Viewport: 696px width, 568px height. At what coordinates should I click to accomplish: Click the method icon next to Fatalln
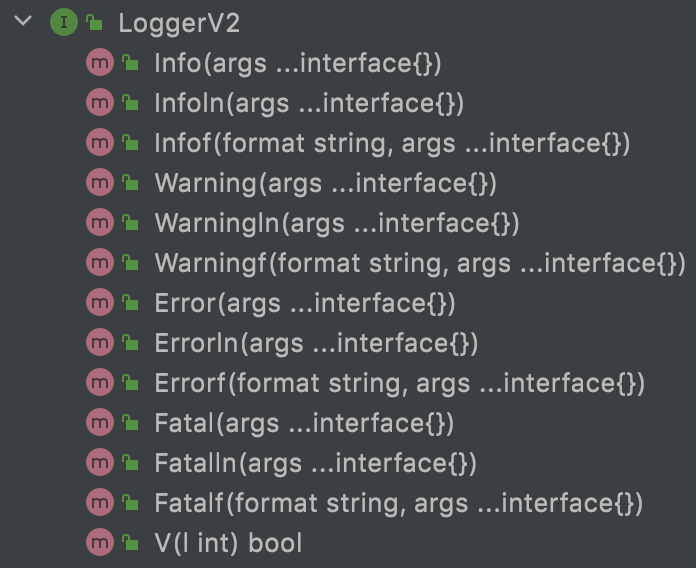99,463
